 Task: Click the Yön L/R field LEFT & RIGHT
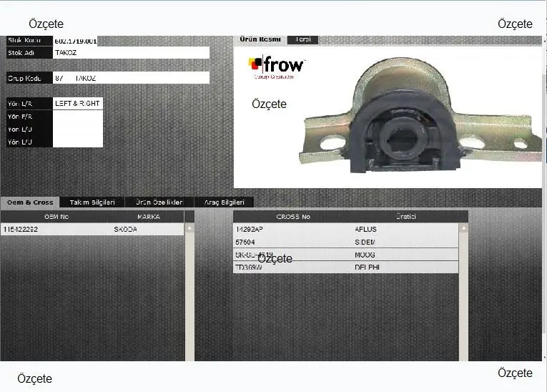[x=78, y=103]
